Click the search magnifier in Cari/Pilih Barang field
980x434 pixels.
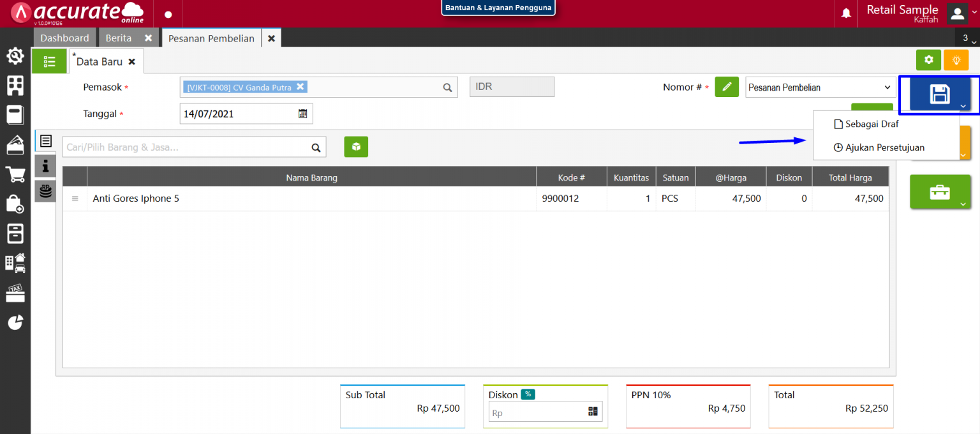[x=316, y=147]
